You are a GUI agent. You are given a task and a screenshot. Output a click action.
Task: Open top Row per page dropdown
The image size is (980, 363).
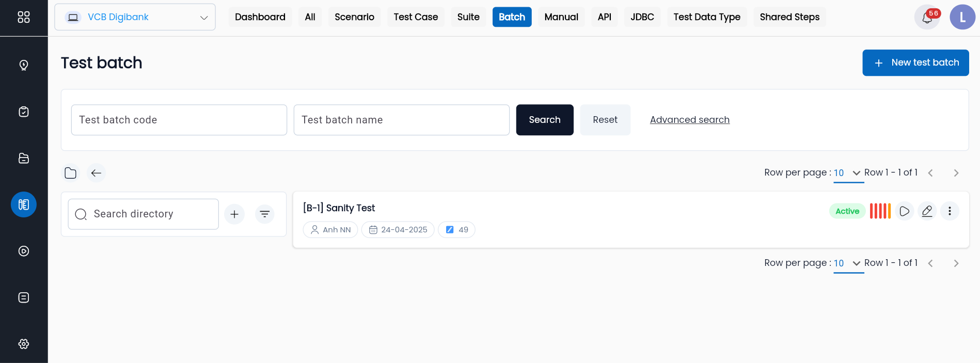848,173
